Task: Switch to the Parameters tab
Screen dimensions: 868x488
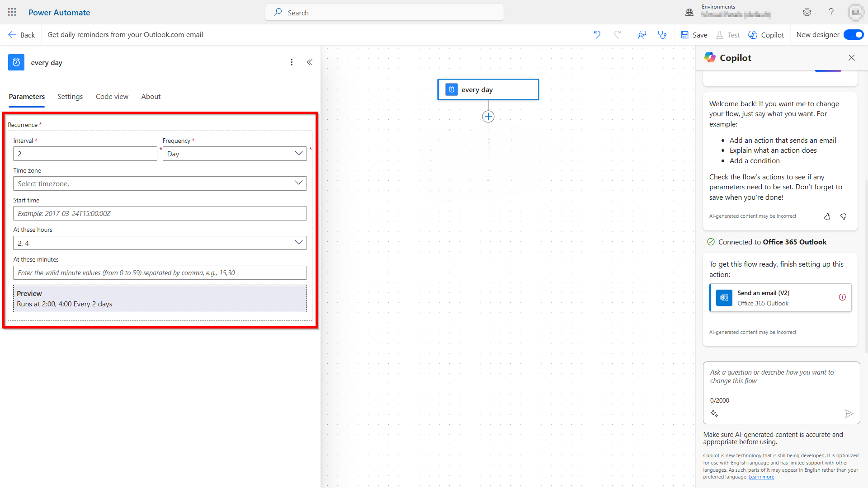Action: (27, 97)
